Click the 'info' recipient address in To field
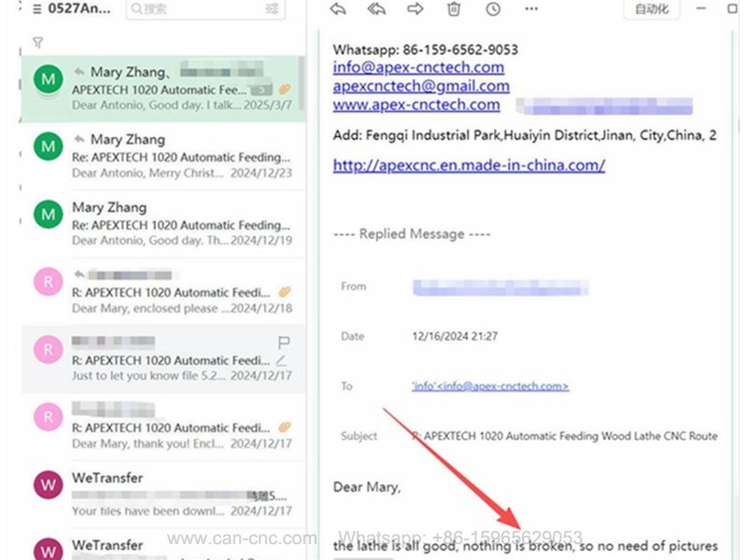Image resolution: width=747 pixels, height=560 pixels. [490, 386]
